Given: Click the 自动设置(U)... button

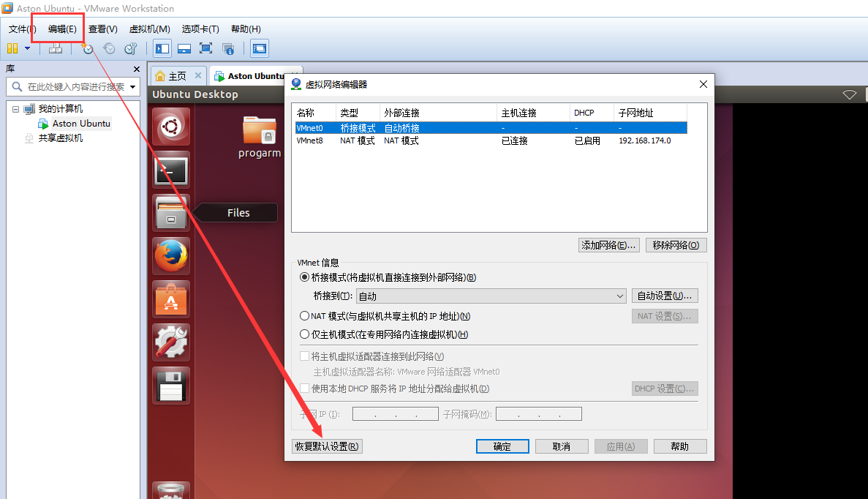Looking at the screenshot, I should tap(665, 296).
